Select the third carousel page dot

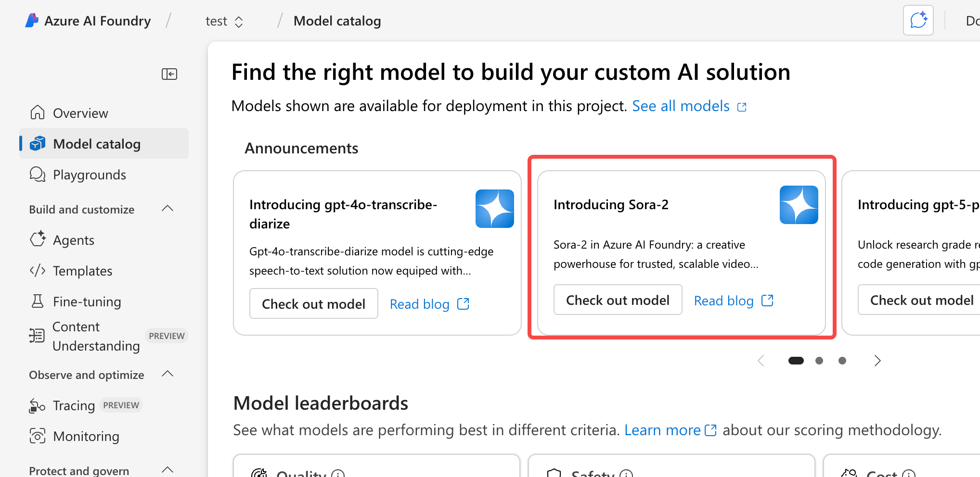[842, 361]
